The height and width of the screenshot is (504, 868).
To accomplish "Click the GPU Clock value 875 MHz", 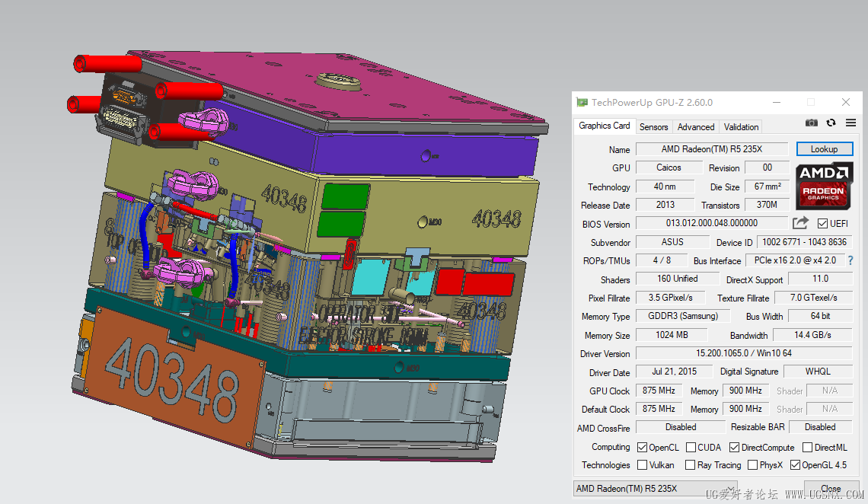I will point(659,391).
